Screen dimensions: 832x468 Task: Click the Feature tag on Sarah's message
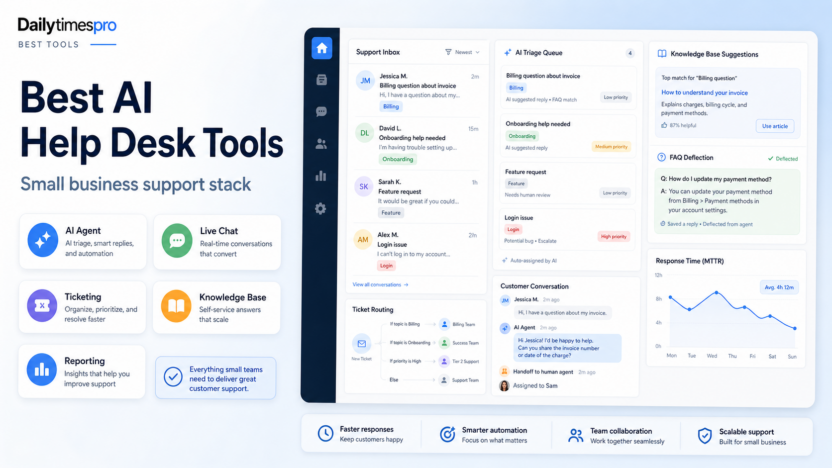click(391, 213)
